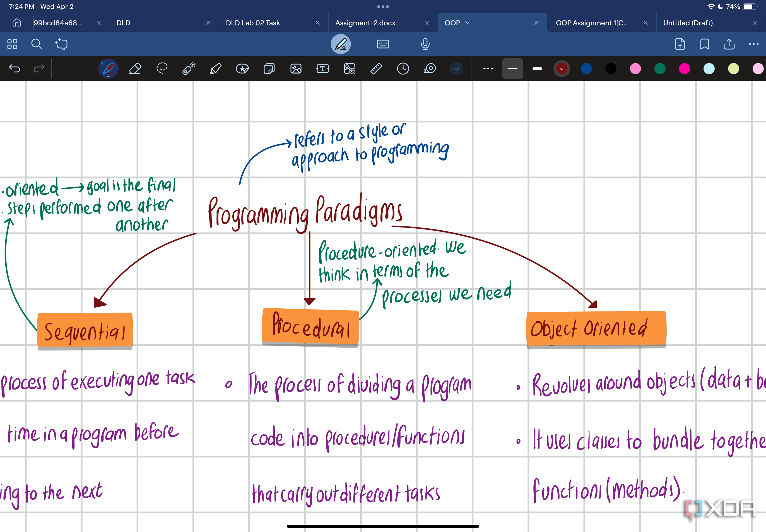Image resolution: width=766 pixels, height=532 pixels.
Task: Pick the green pen color
Action: click(660, 69)
